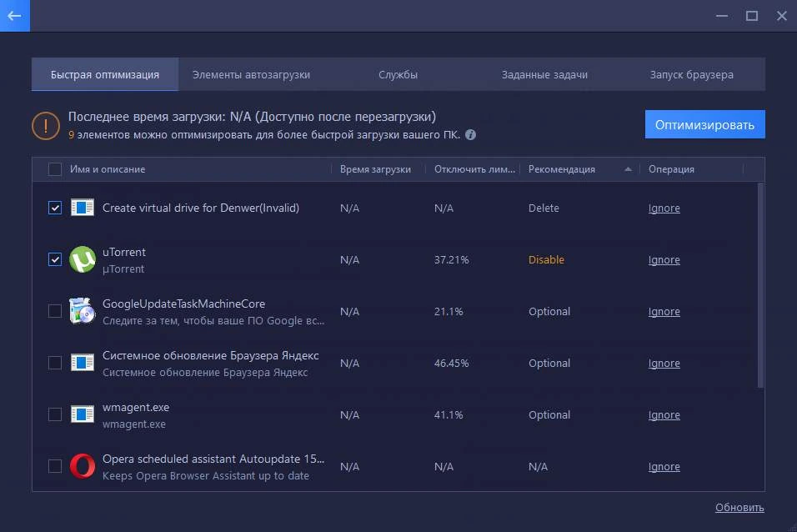Viewport: 797px width, 532px height.
Task: Check the Системное обновление Браузера Яндекс checkbox
Action: coord(55,363)
